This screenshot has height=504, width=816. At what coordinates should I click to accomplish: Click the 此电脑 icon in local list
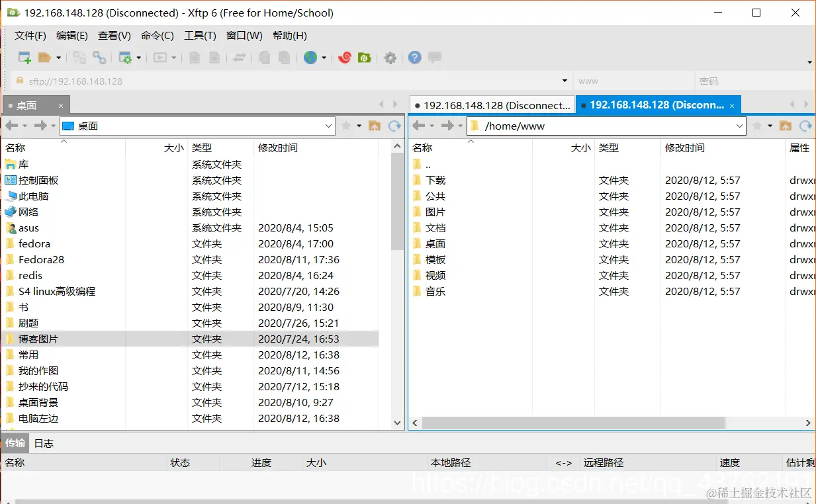click(x=11, y=196)
